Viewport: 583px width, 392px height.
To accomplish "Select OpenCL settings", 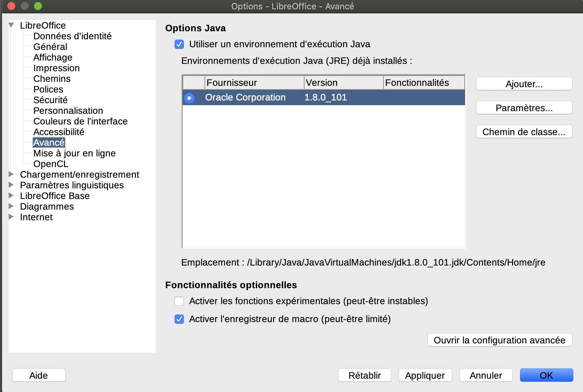I will point(51,164).
